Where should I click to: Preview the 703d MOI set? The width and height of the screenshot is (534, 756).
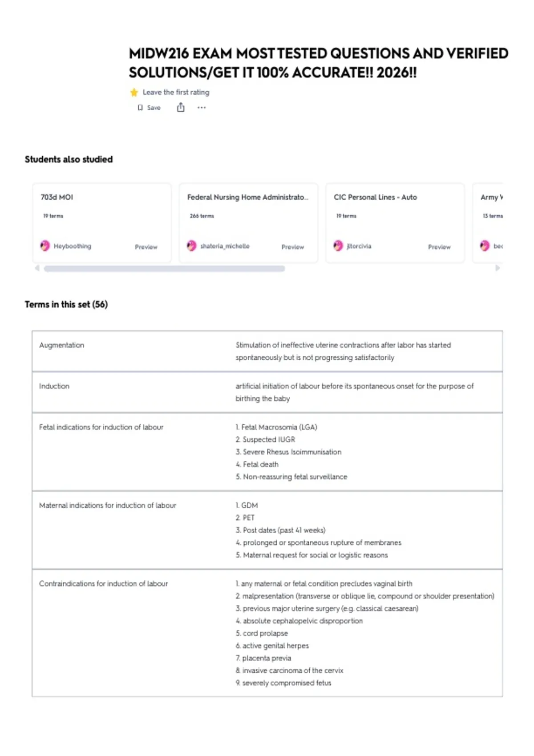(146, 247)
